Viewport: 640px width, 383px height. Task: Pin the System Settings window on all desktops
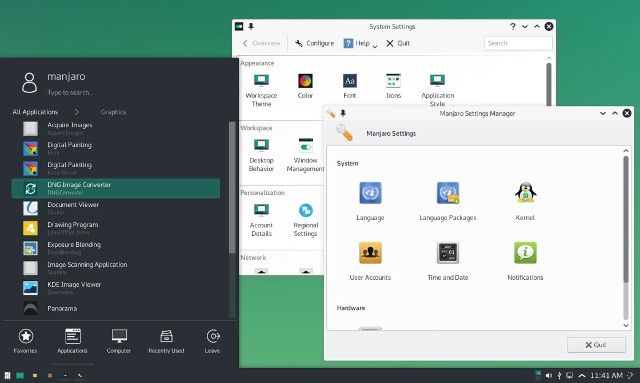[x=251, y=27]
